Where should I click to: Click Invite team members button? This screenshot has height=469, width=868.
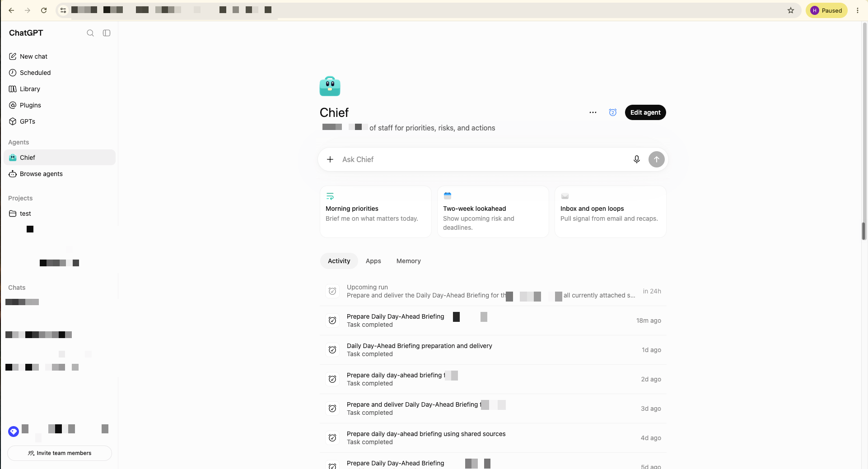60,453
